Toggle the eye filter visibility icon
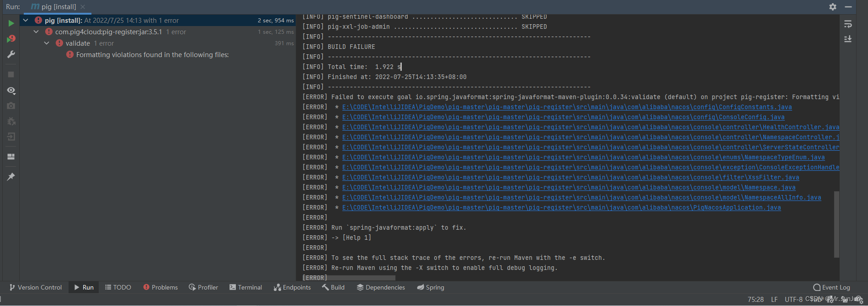The image size is (868, 306). (x=11, y=90)
